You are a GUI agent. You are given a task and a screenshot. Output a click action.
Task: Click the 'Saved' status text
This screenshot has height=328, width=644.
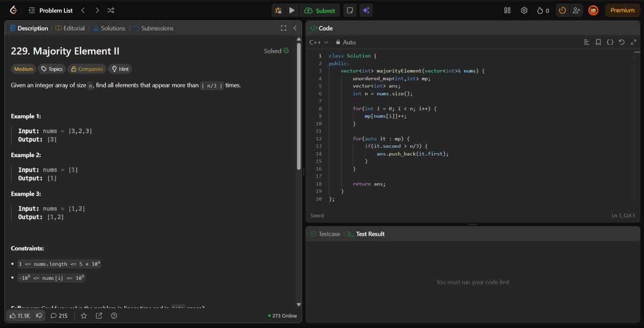(317, 215)
